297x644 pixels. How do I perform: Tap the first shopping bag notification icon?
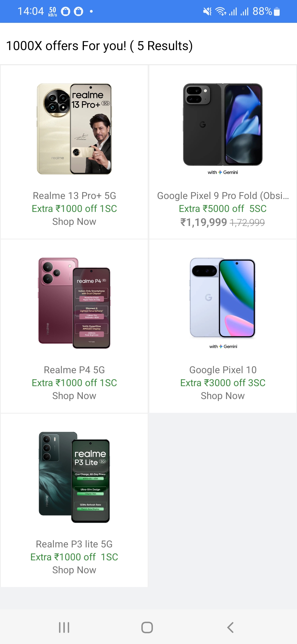pyautogui.click(x=65, y=12)
